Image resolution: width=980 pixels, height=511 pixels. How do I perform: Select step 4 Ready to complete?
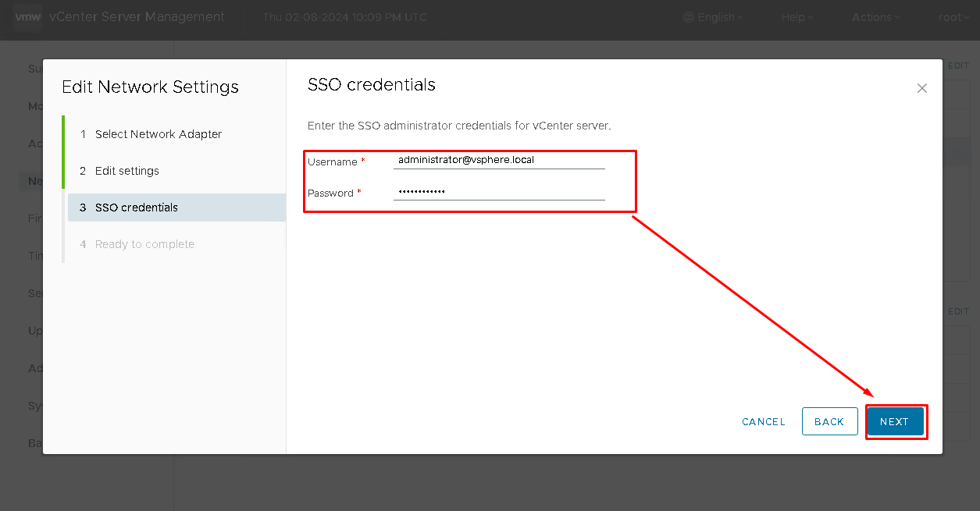[176, 244]
